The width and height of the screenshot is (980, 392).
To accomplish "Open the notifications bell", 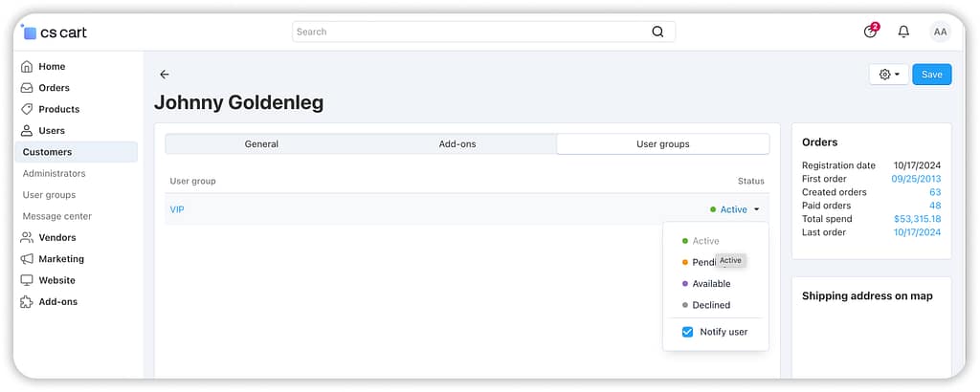I will [x=903, y=32].
